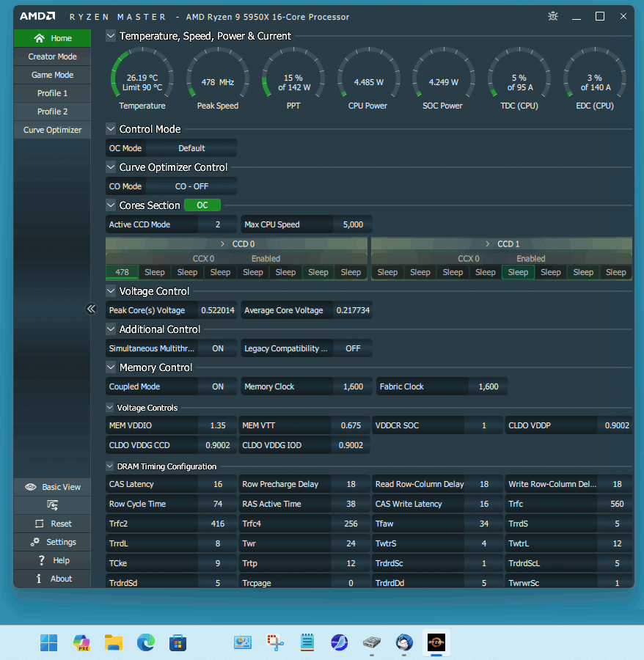The height and width of the screenshot is (660, 644).
Task: Click the CAS Latency value 16
Action: (218, 484)
